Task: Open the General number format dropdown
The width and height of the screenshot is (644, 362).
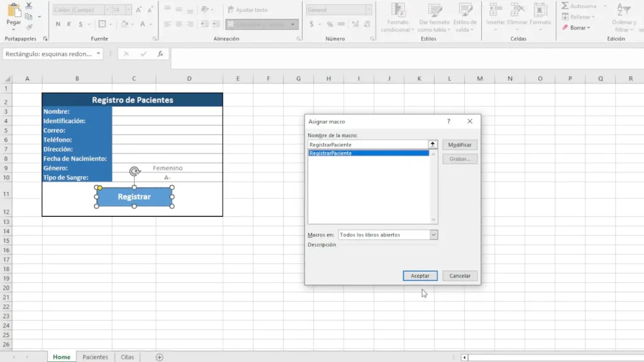Action: [x=369, y=10]
